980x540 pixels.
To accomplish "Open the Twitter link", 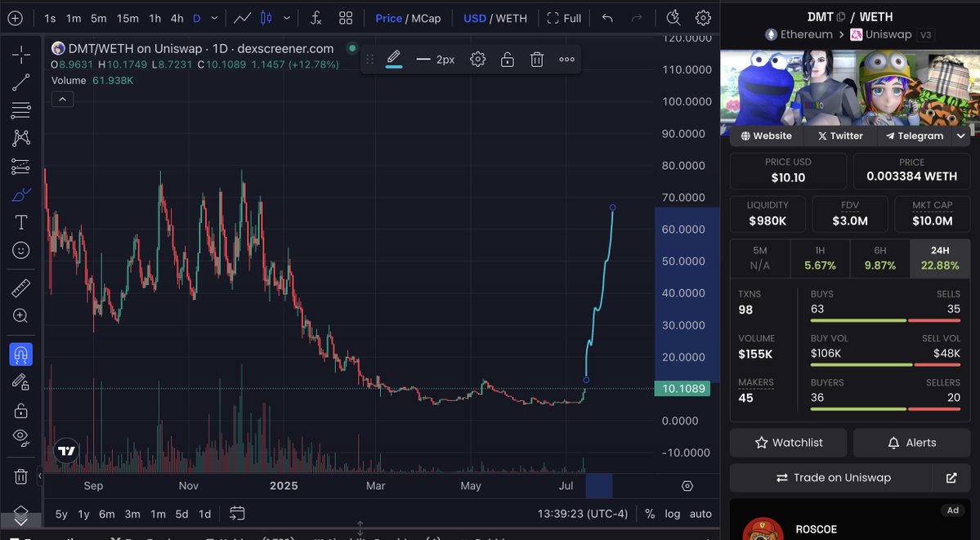I will pos(840,136).
